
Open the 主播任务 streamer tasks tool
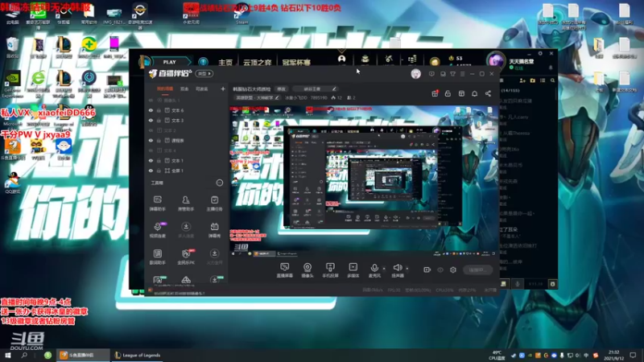[214, 204]
